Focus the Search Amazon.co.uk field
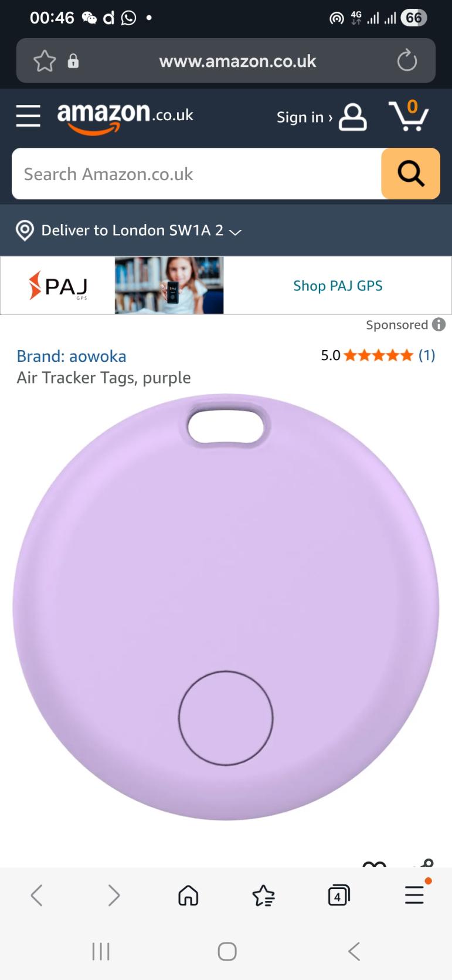Screen dimensions: 452x980 click(x=196, y=174)
